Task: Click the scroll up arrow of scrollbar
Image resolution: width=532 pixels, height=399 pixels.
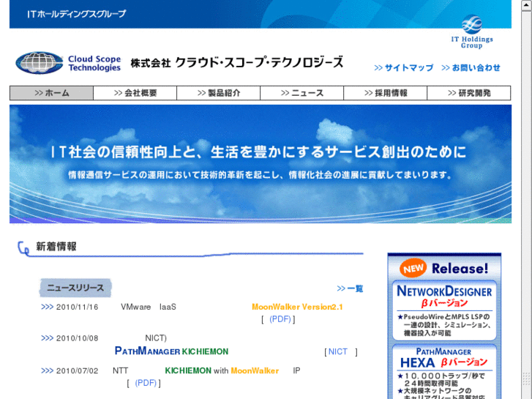Action: pos(527,5)
